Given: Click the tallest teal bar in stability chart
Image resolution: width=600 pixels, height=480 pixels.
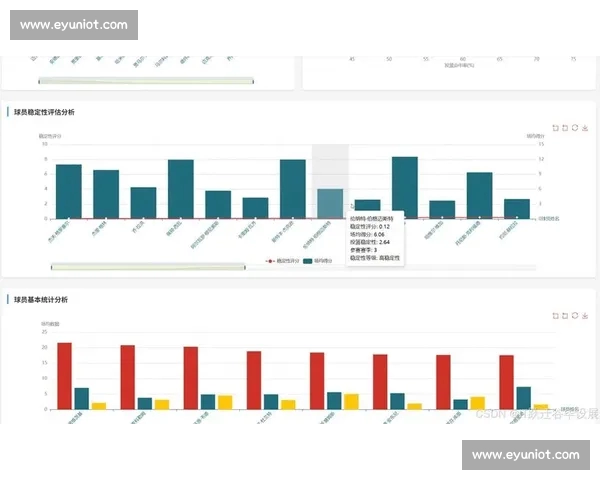Looking at the screenshot, I should click(x=404, y=187).
